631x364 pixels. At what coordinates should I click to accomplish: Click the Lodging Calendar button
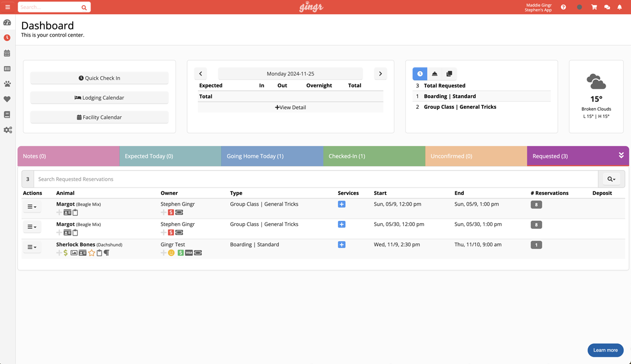click(99, 97)
